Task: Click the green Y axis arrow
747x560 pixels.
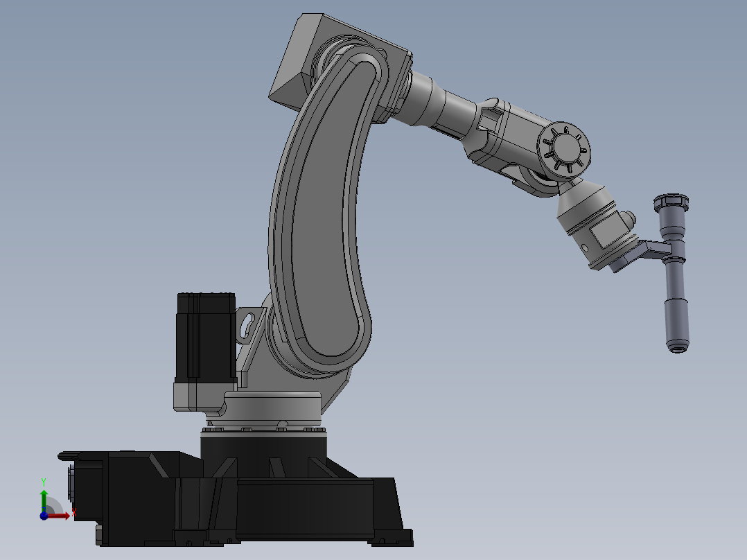Action: (44, 493)
